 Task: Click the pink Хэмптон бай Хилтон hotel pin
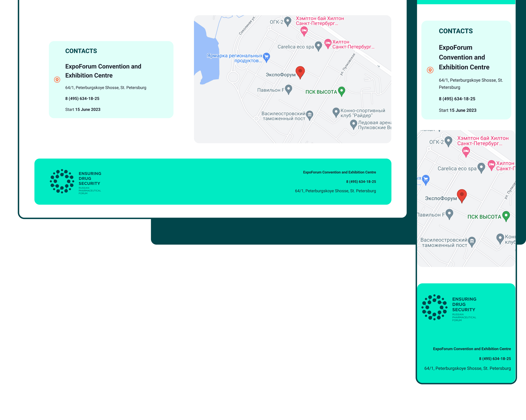point(304,31)
